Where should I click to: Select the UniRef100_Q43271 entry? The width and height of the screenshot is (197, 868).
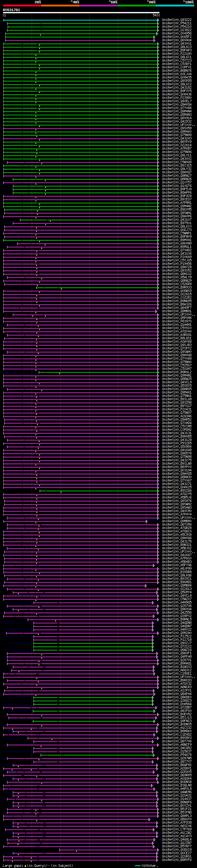pos(177,484)
